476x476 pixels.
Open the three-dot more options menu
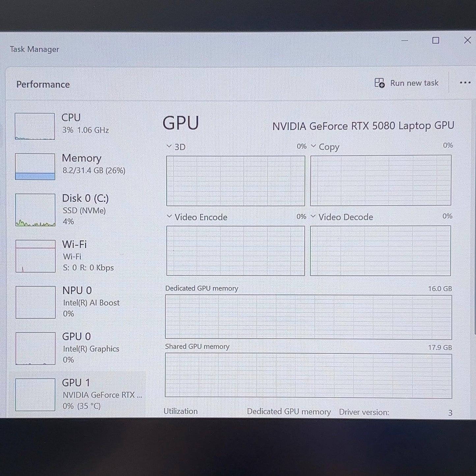pos(465,83)
